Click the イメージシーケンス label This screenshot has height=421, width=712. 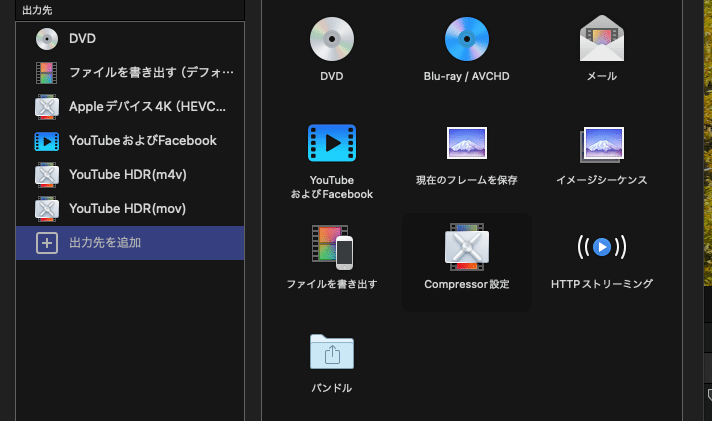click(x=602, y=180)
